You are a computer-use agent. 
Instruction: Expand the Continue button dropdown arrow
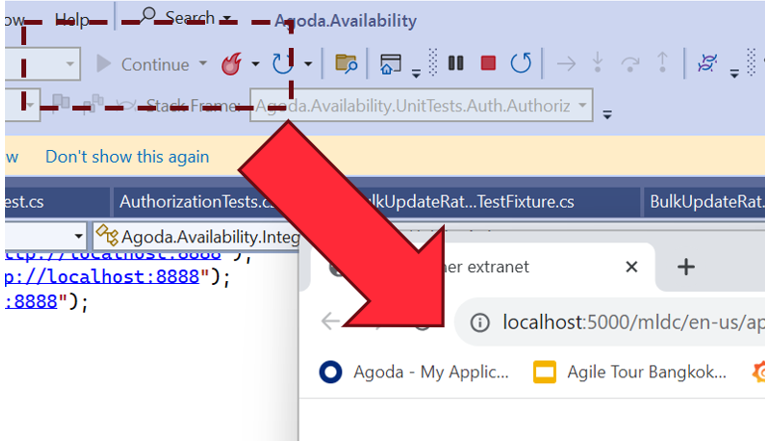(203, 64)
